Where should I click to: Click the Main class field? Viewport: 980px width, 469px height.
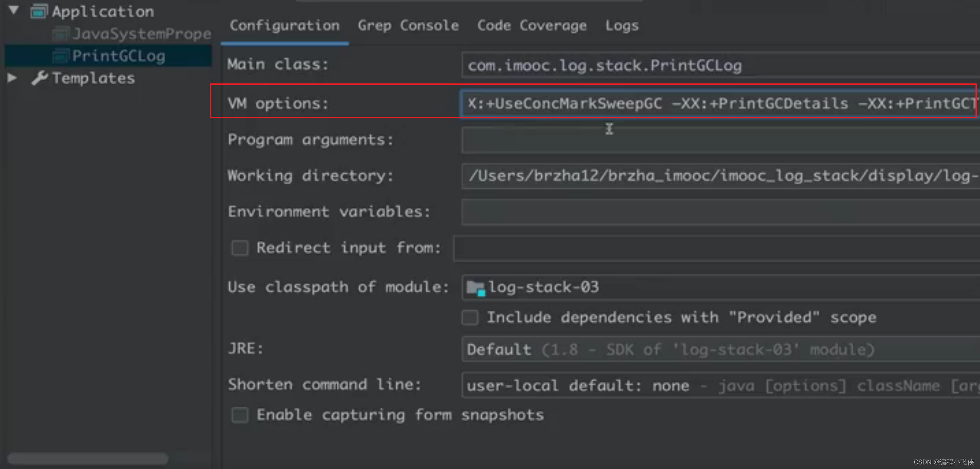coord(721,65)
